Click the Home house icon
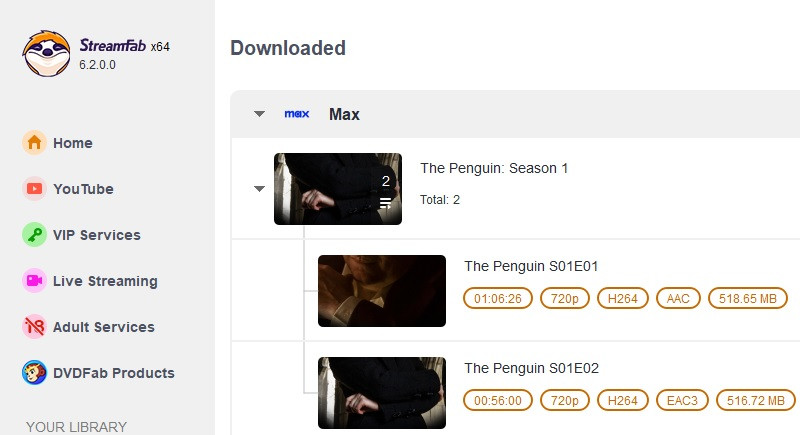The height and width of the screenshot is (435, 800). (34, 143)
